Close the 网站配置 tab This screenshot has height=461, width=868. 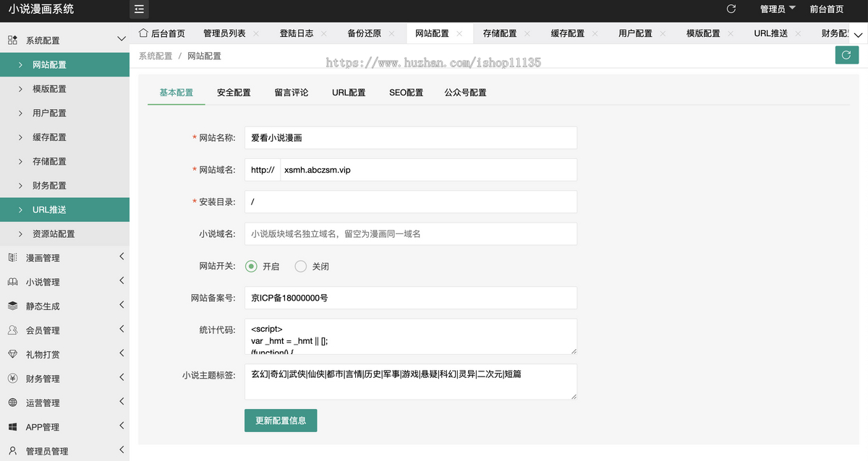[459, 34]
